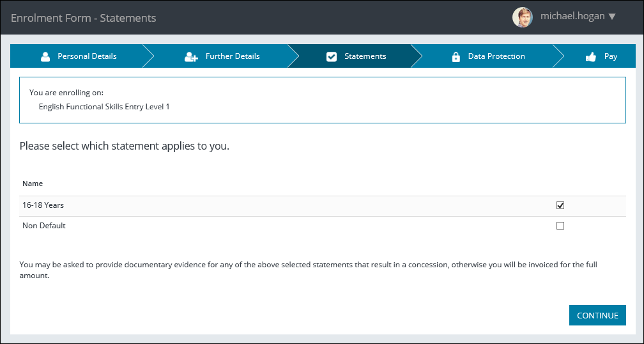Click the 16-18 Years row label
This screenshot has width=644, height=344.
[x=43, y=205]
